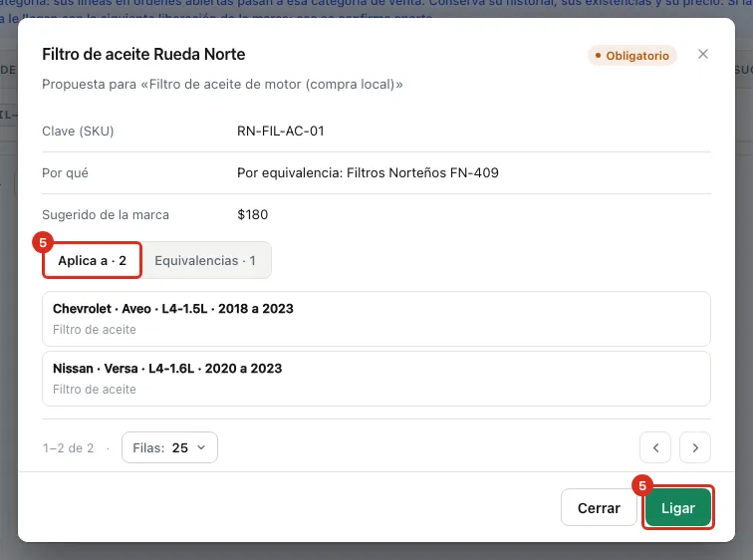Image resolution: width=753 pixels, height=560 pixels.
Task: Click the Clave (SKU) label
Action: pyautogui.click(x=78, y=132)
